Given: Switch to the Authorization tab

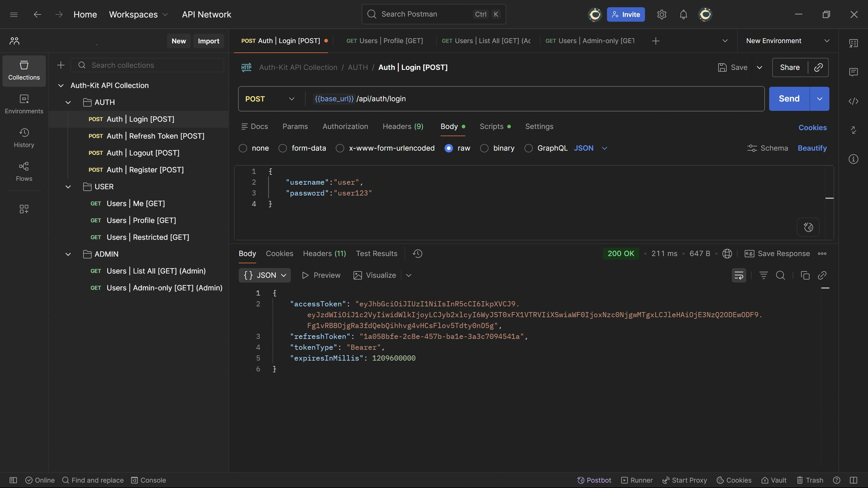Looking at the screenshot, I should point(345,126).
